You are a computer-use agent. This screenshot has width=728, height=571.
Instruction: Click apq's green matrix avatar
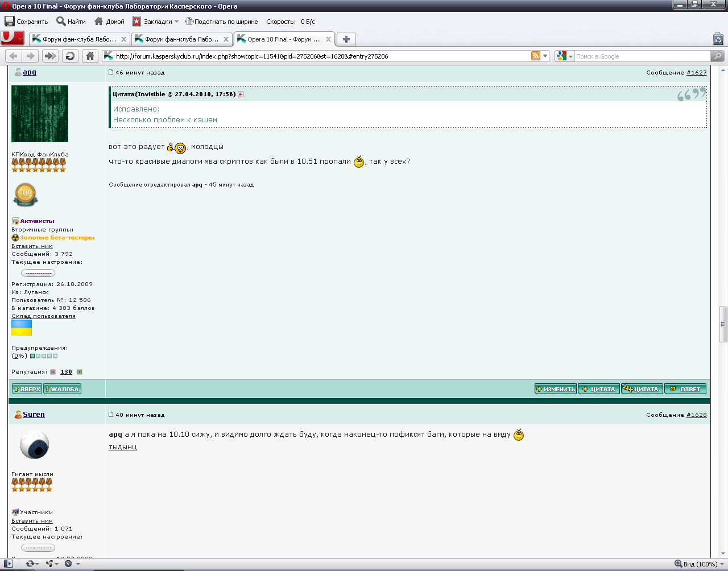pyautogui.click(x=40, y=114)
